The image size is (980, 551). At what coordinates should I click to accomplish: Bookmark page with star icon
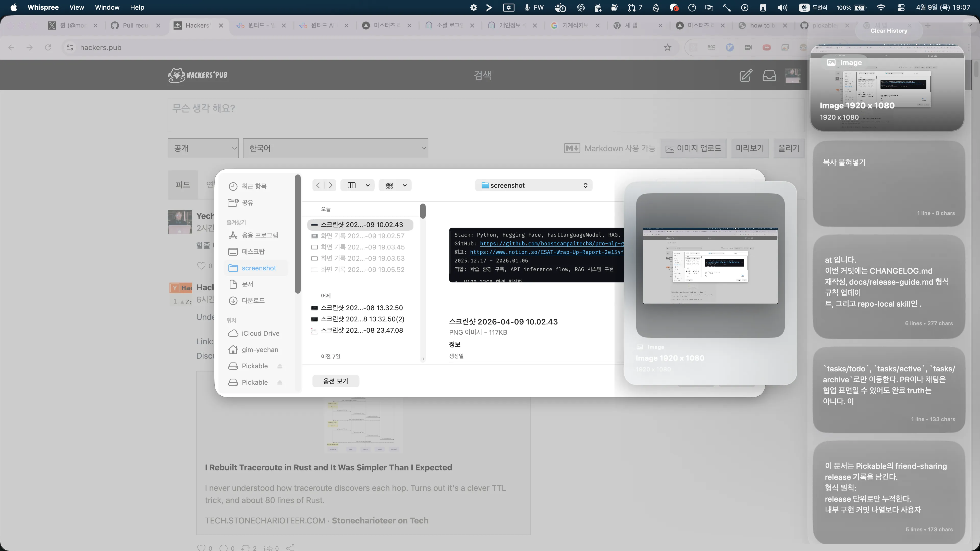[x=667, y=47]
